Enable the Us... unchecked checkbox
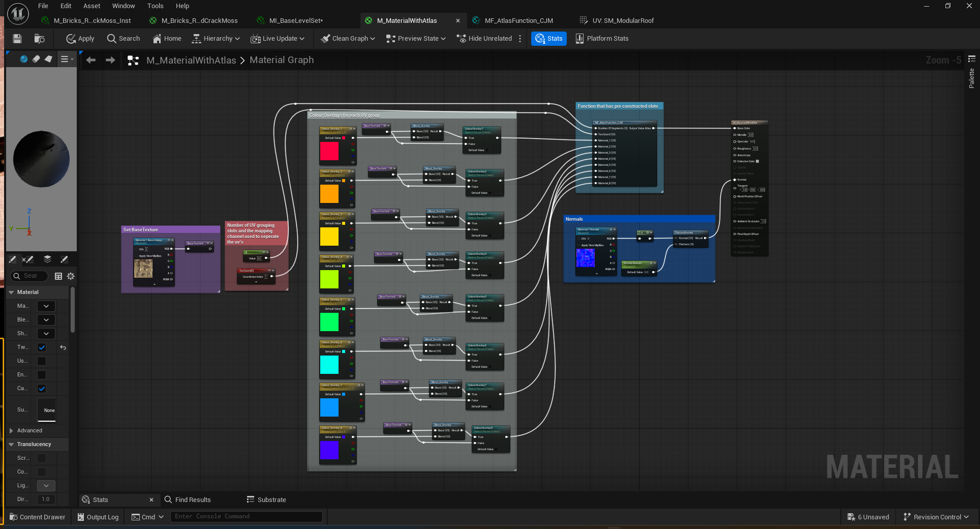 tap(42, 361)
